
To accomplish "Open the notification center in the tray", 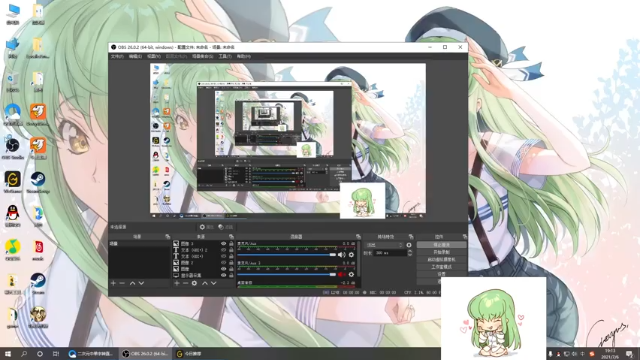I will 629,354.
